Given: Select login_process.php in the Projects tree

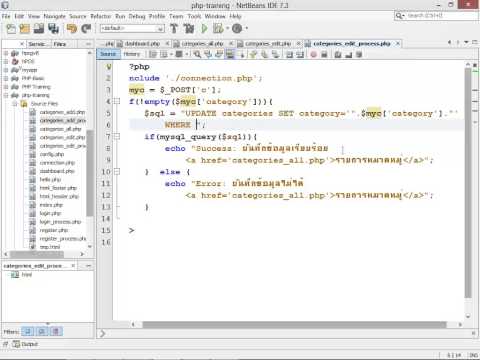Looking at the screenshot, I should pyautogui.click(x=60, y=222).
